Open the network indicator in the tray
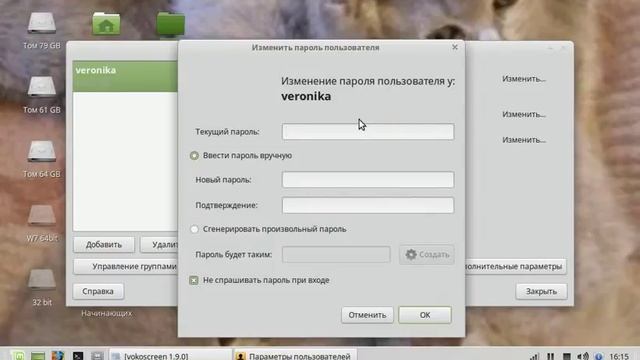This screenshot has height=360, width=640. pos(534,356)
